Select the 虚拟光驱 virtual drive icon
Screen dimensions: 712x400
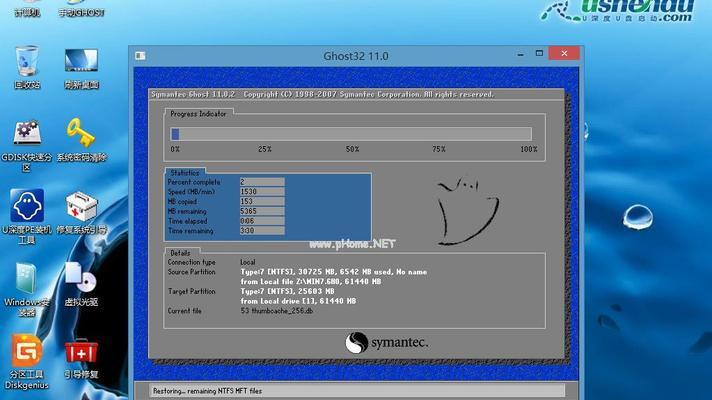(81, 280)
